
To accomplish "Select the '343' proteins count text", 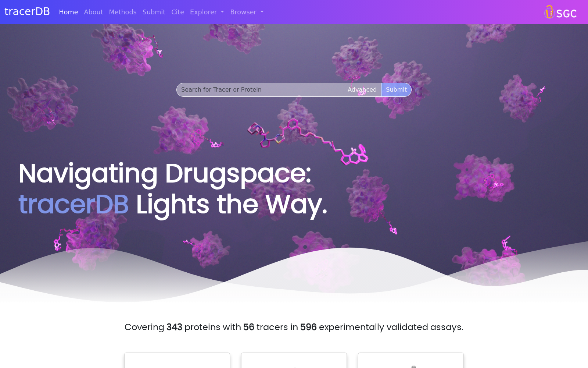I will point(174,327).
